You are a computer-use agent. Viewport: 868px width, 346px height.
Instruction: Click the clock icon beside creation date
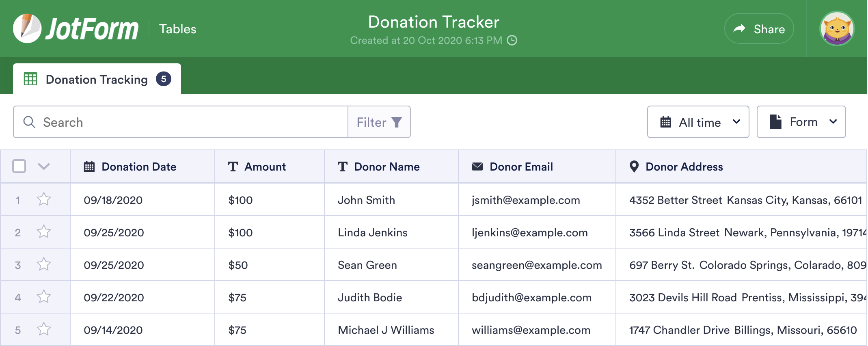(x=512, y=40)
